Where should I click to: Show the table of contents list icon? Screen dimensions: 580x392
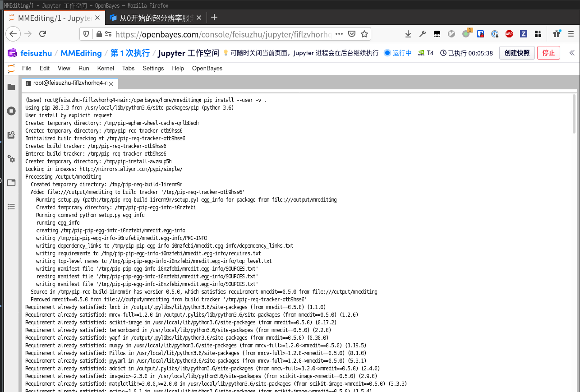tap(11, 207)
